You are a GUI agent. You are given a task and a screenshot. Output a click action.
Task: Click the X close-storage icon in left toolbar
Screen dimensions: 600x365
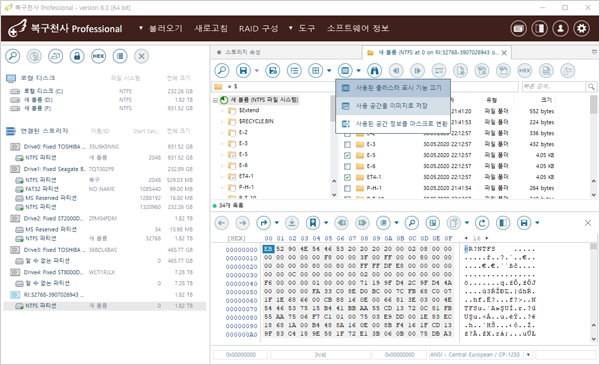(x=141, y=56)
